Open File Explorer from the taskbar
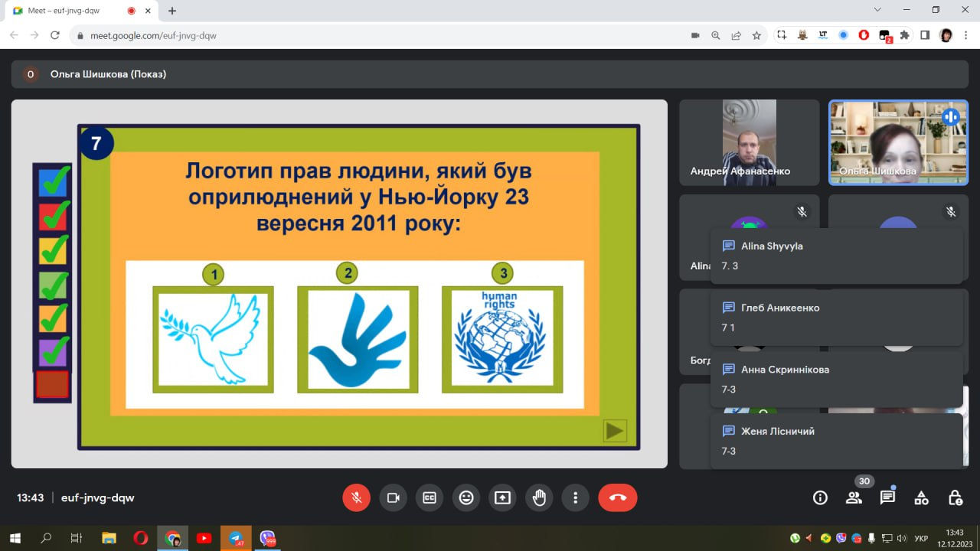The width and height of the screenshot is (980, 551). (109, 538)
